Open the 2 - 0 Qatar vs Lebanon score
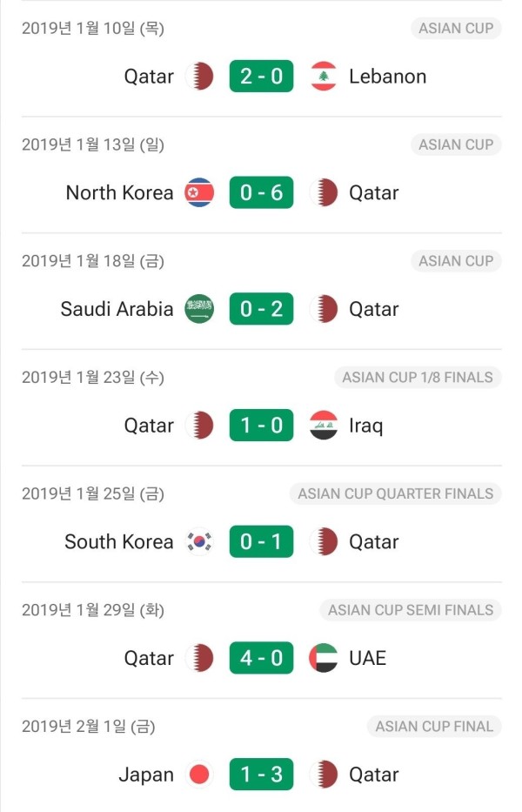This screenshot has width=522, height=812. [262, 76]
